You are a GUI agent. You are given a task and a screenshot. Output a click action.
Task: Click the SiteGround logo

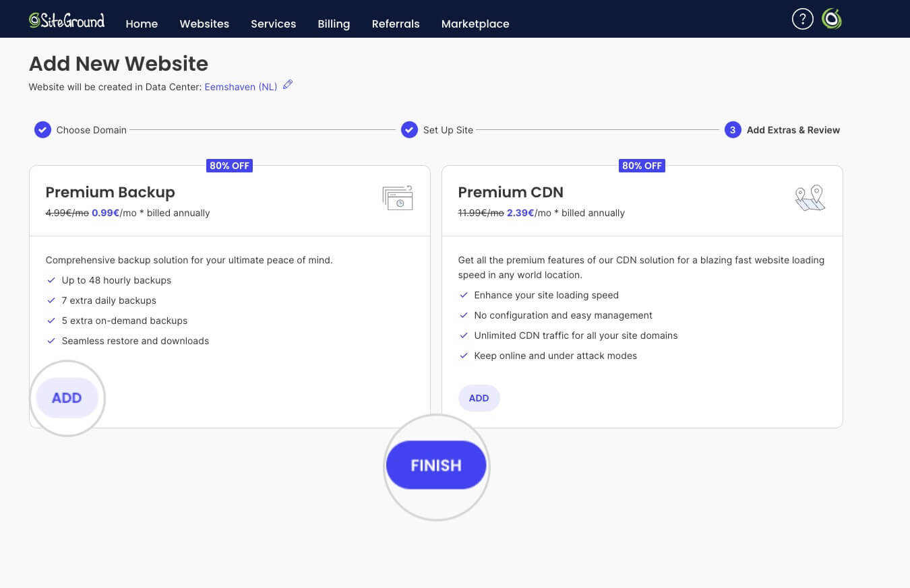coord(67,21)
